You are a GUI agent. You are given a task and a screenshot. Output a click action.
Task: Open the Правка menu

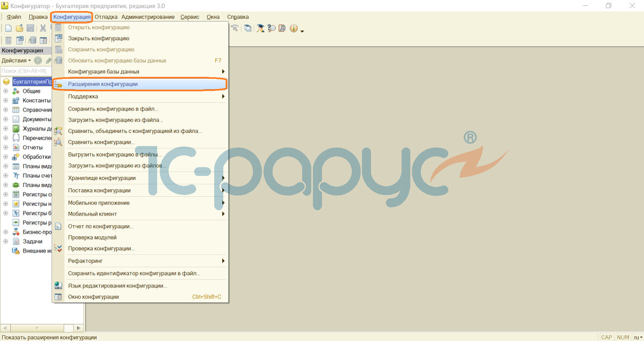tap(38, 17)
